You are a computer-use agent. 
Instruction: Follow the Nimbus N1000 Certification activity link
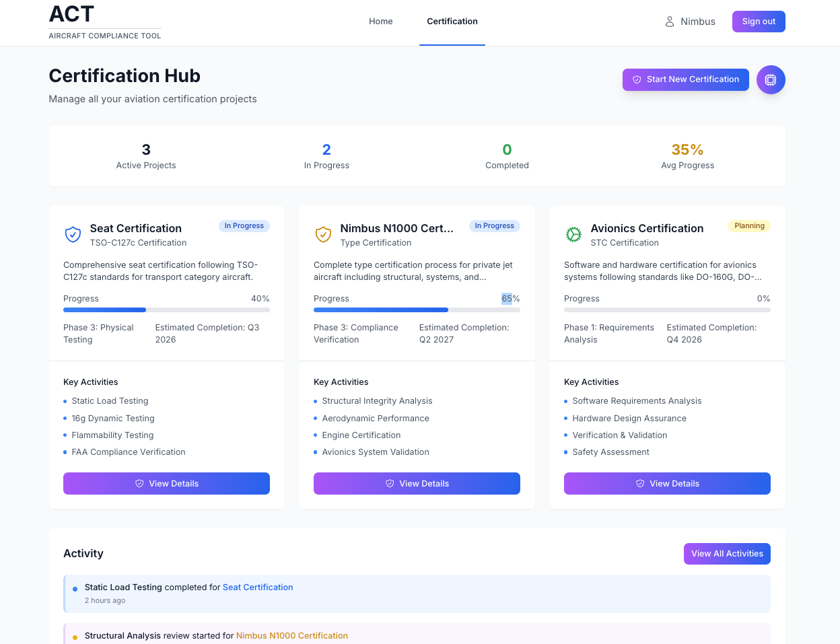[292, 636]
